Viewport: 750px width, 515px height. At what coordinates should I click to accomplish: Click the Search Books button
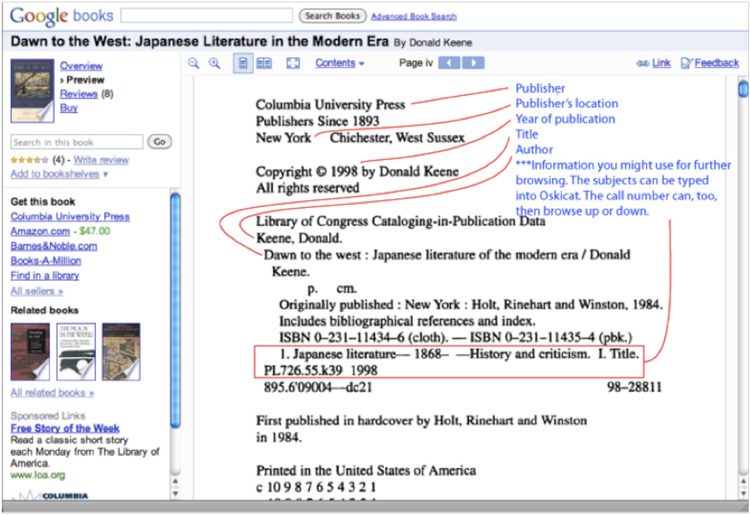(332, 16)
